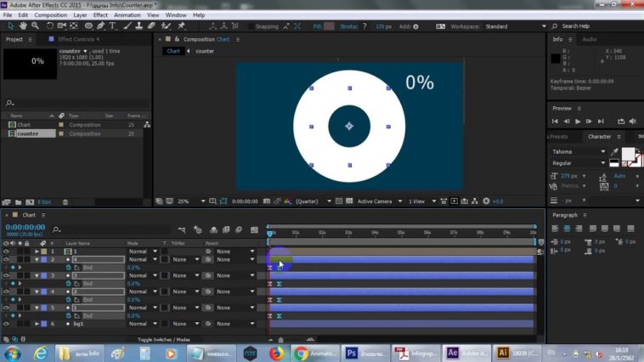Click the white fill color swatch

click(628, 153)
